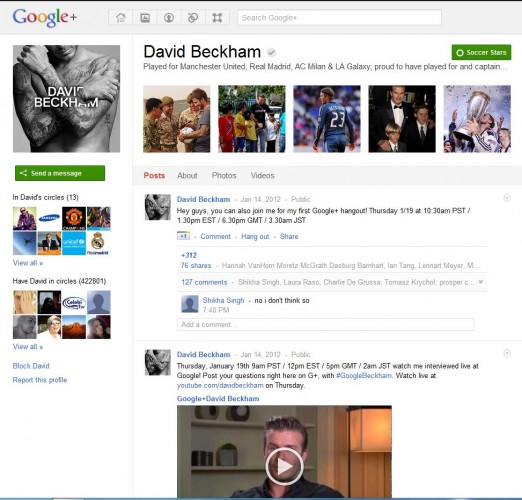The height and width of the screenshot is (500, 522).
Task: Click the Public label on hangout post
Action: click(x=301, y=199)
